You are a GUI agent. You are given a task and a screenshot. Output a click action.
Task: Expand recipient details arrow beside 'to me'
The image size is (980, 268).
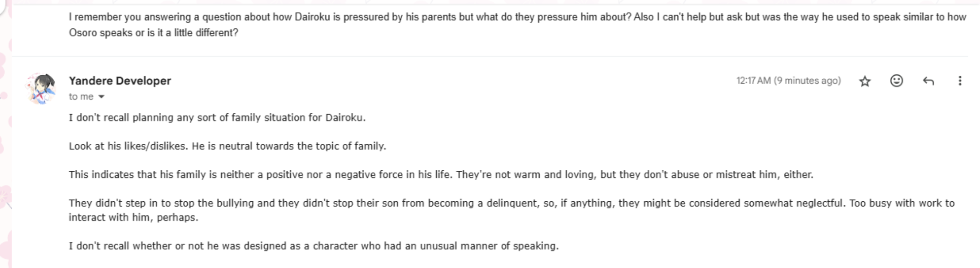pyautogui.click(x=101, y=97)
